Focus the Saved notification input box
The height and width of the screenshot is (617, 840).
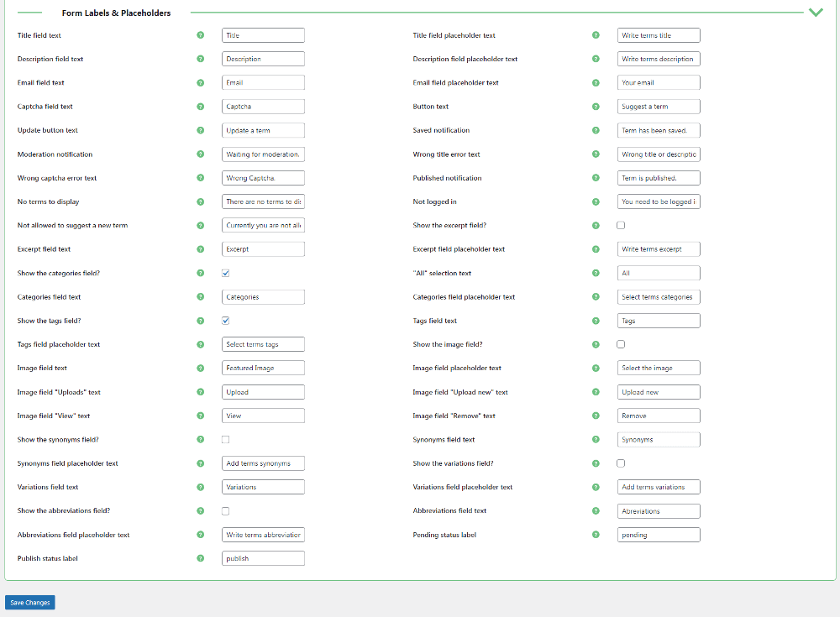(x=658, y=130)
